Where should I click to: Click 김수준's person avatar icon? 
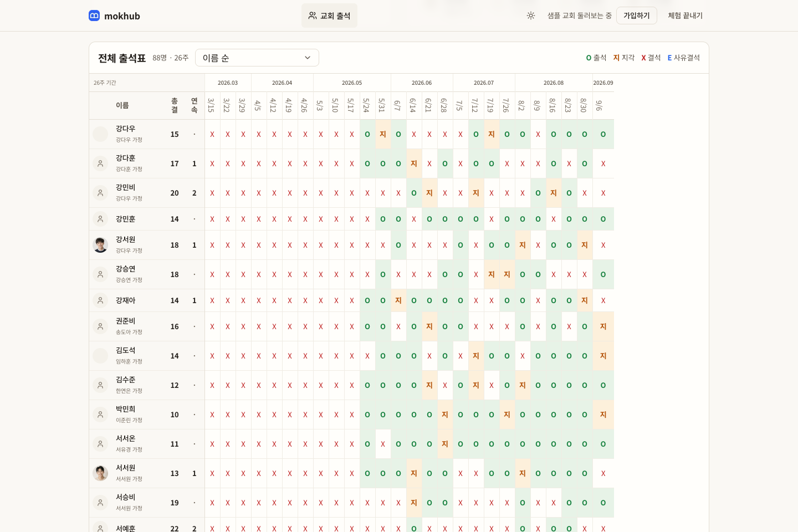(x=100, y=385)
